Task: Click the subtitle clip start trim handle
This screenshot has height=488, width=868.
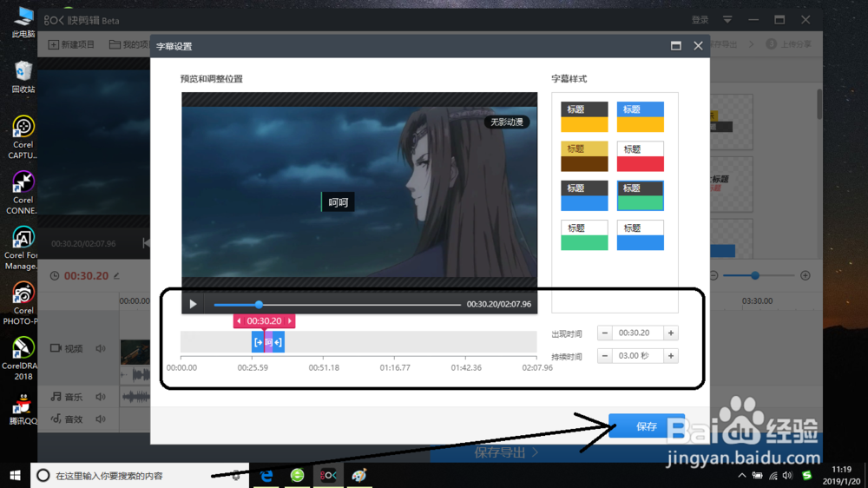Action: tap(258, 342)
